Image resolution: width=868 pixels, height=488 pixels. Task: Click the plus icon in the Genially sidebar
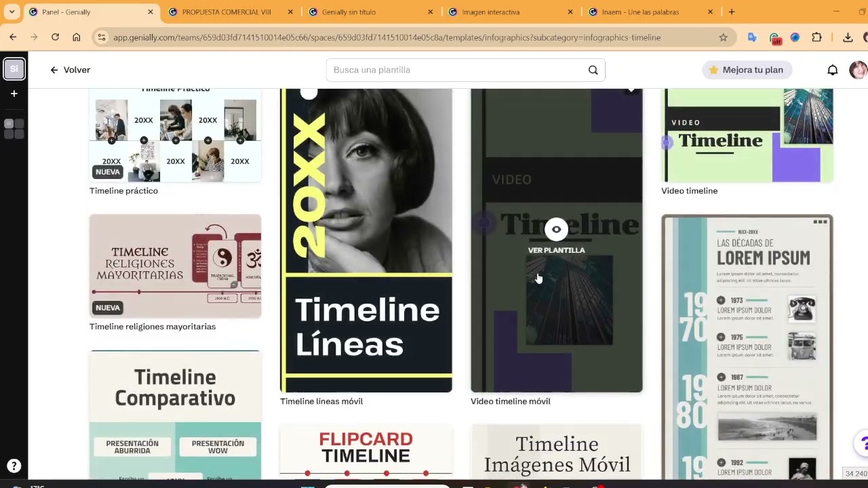tap(14, 94)
